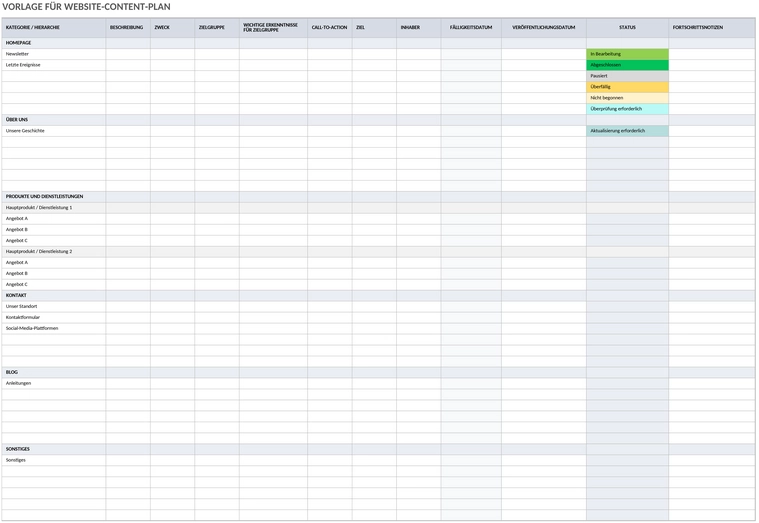
Task: Click the 'Unser Standort' cell
Action: click(54, 307)
